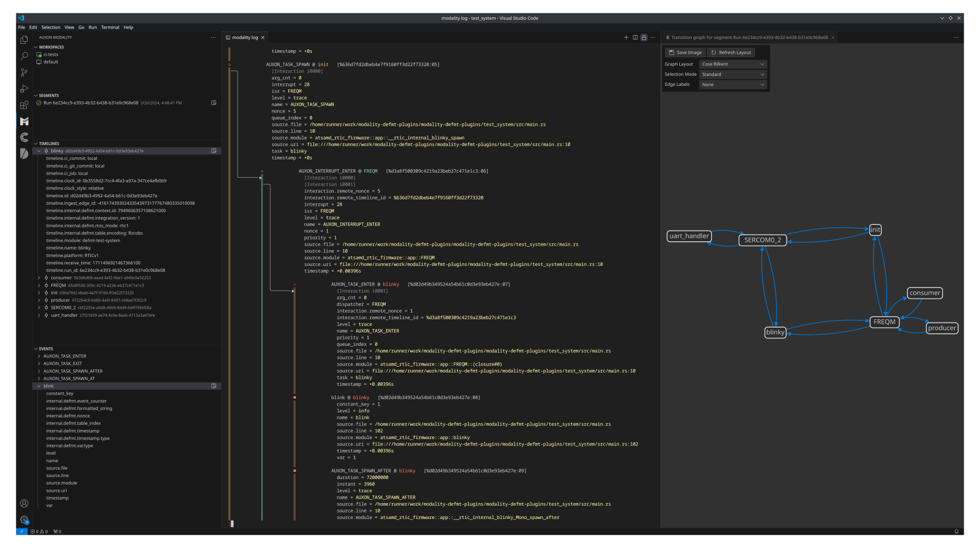The image size is (980, 554).
Task: Open the Conform extension icon in activity bar
Action: tap(24, 137)
